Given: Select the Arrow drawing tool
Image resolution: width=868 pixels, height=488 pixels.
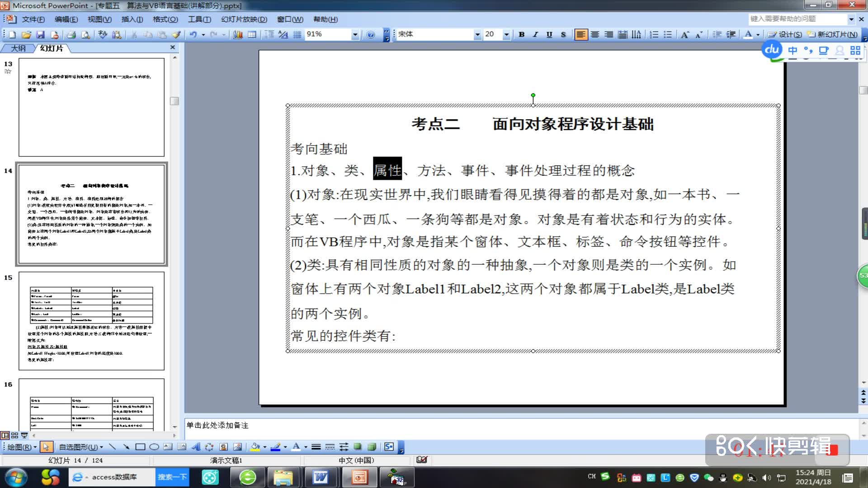Looking at the screenshot, I should pyautogui.click(x=126, y=447).
